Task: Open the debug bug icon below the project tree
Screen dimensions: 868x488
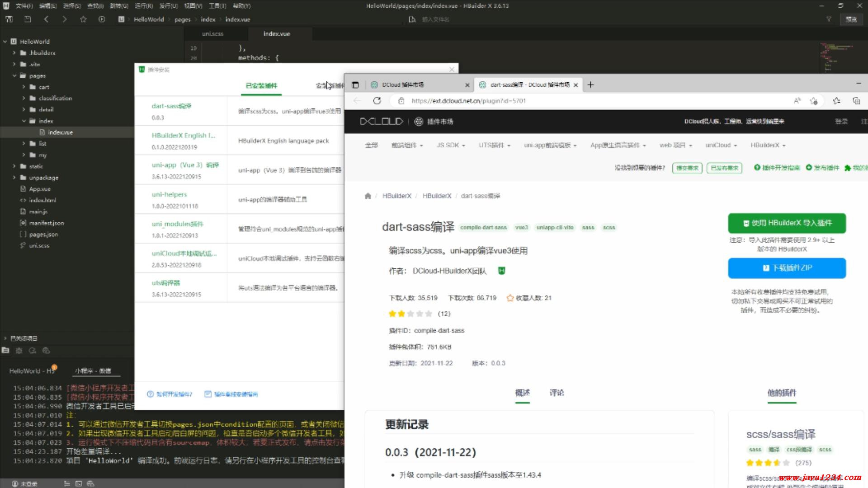Action: [19, 350]
